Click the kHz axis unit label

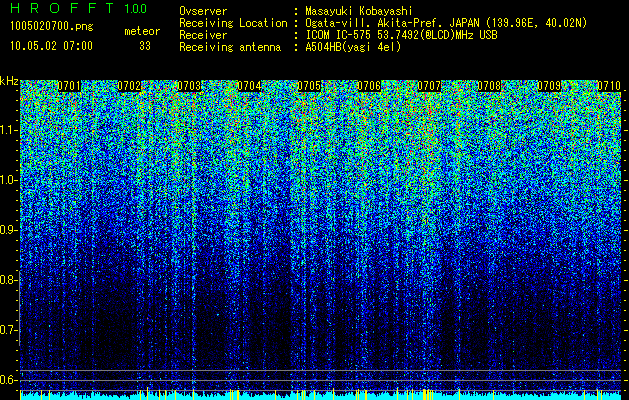(x=9, y=81)
